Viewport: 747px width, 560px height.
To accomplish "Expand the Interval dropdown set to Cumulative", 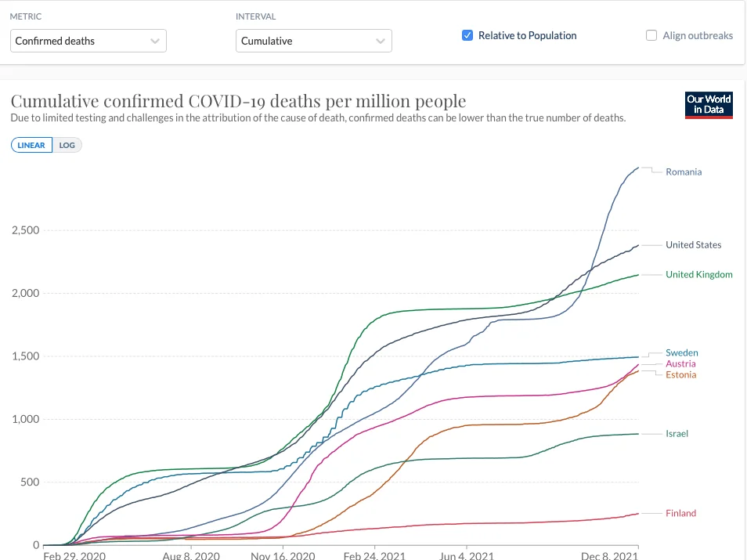I will click(x=313, y=41).
